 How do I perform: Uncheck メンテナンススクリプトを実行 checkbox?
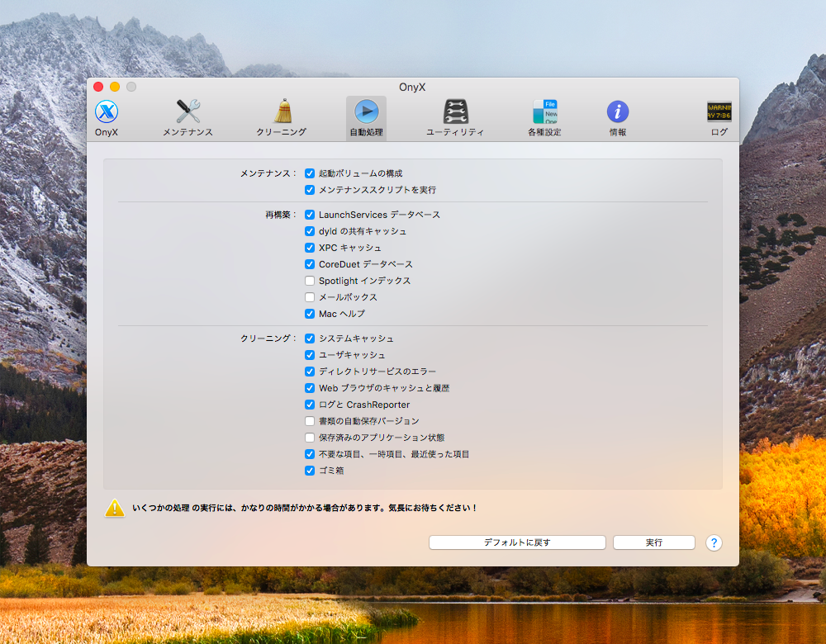[310, 190]
